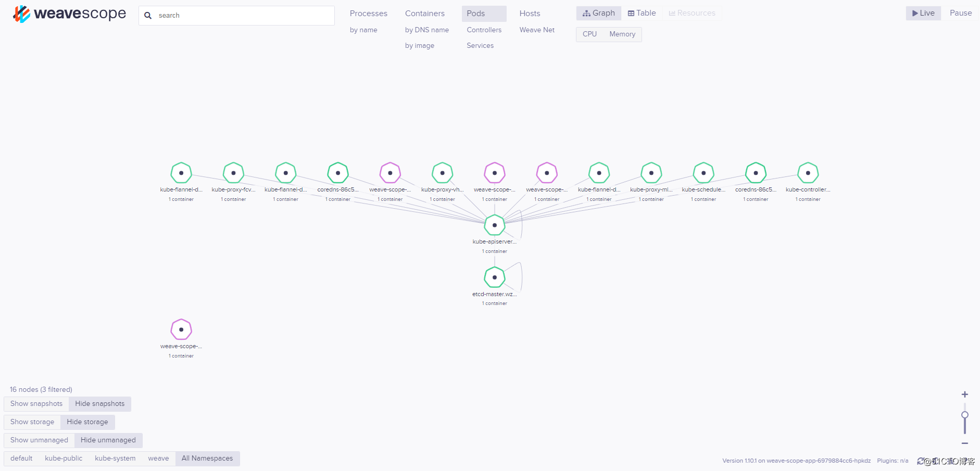
Task: Filter by weave namespace
Action: click(x=158, y=459)
